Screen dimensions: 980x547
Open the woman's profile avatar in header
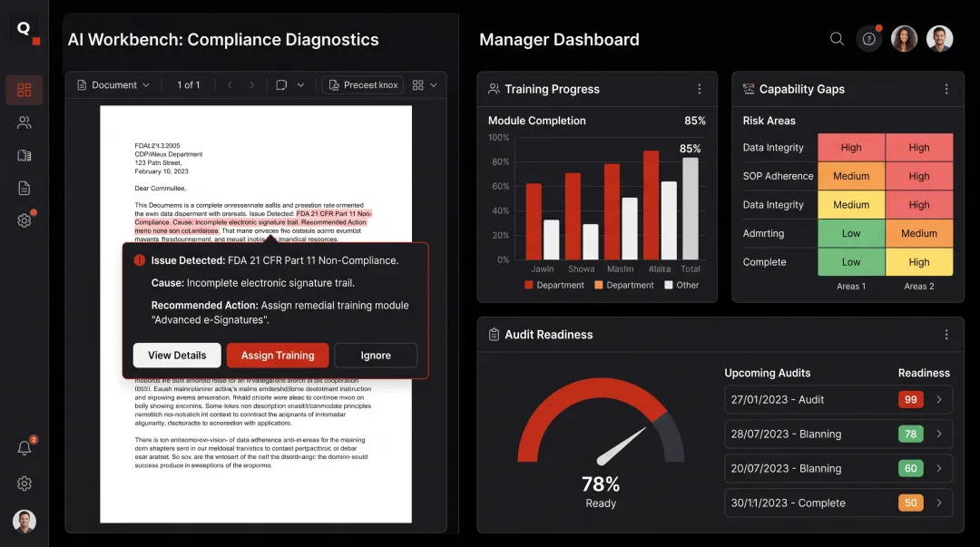[x=904, y=39]
